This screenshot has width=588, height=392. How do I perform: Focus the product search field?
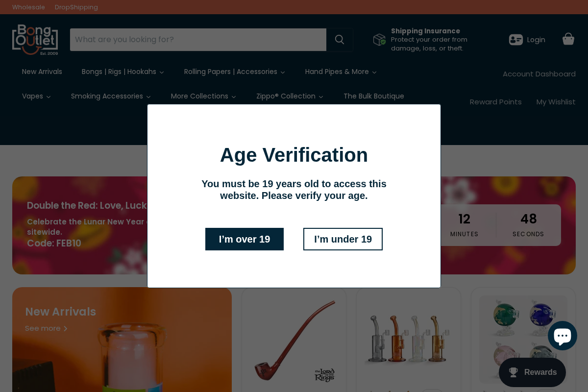(198, 40)
